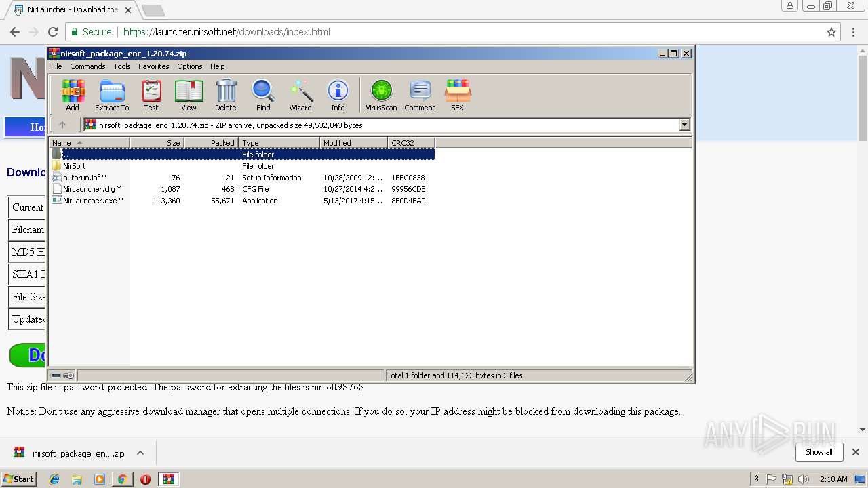Sort by the Name column header
Screen dimensions: 868x488
(x=90, y=143)
